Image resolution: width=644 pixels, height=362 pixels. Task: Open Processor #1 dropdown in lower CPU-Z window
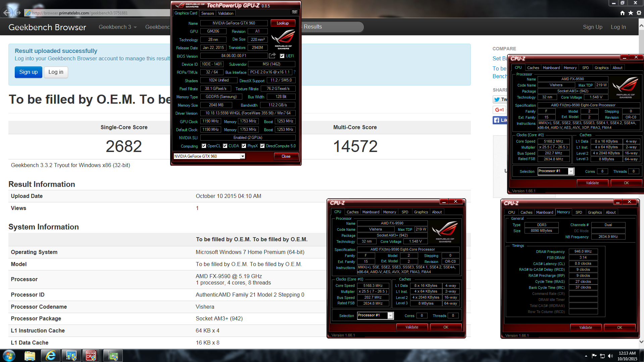pos(375,315)
